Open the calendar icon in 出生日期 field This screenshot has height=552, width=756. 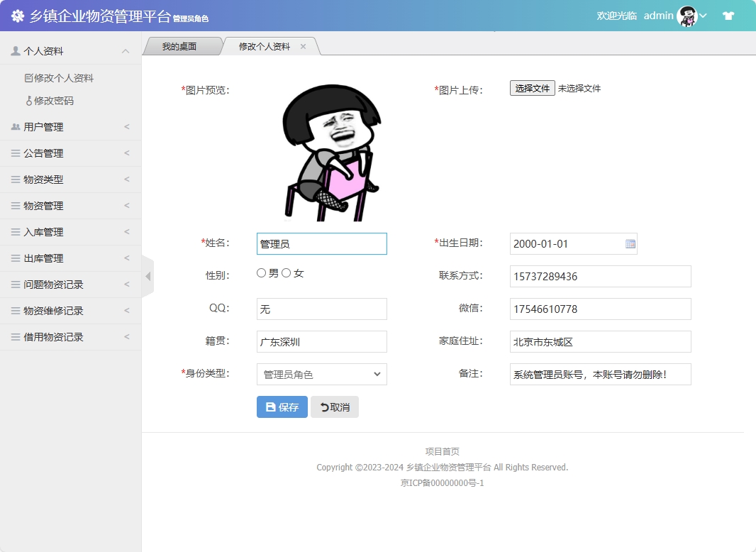pos(630,243)
